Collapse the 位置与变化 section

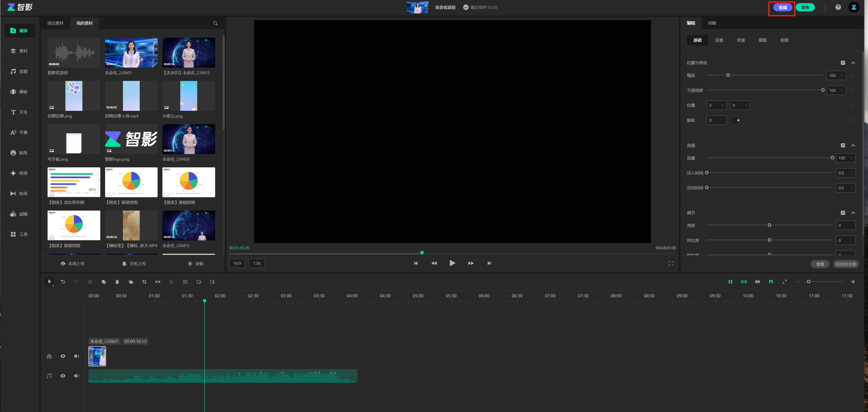pos(853,63)
